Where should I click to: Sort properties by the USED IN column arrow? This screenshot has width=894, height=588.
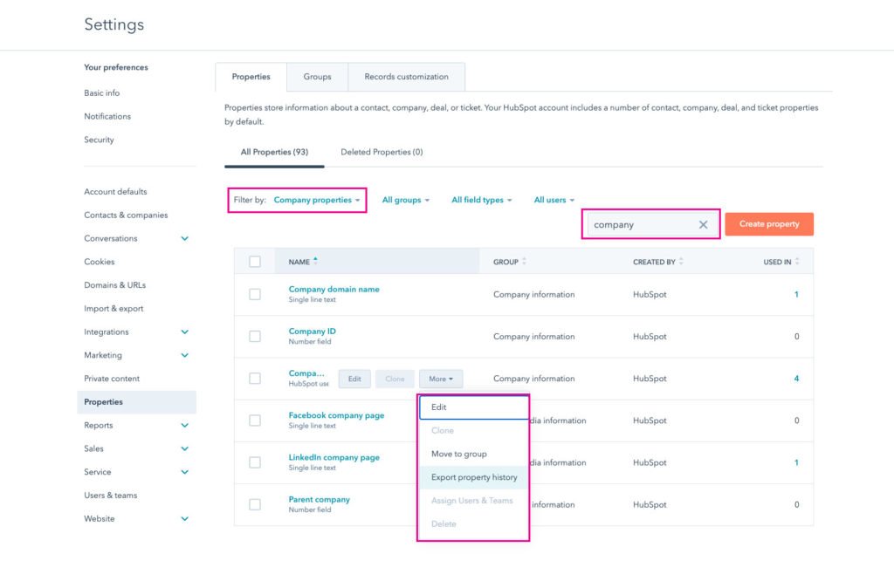pyautogui.click(x=795, y=261)
